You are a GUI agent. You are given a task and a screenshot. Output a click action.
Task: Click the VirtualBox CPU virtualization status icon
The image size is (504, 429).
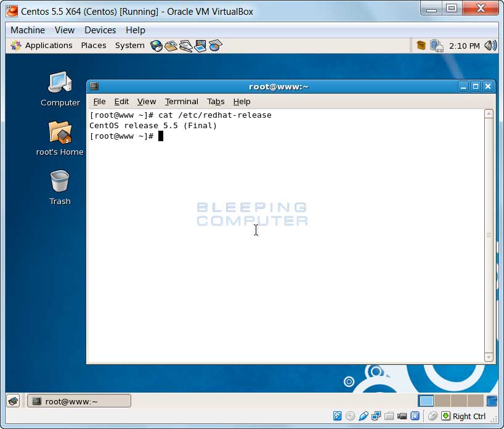point(415,416)
